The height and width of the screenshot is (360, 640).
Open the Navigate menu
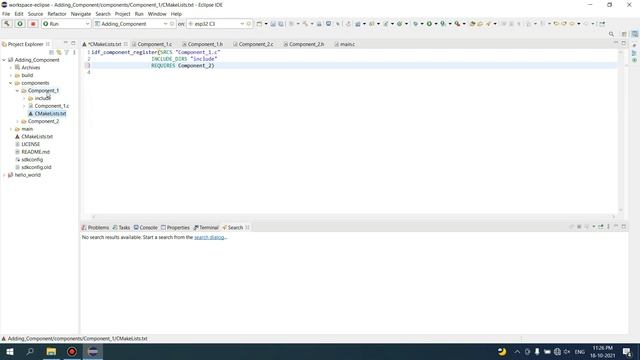point(81,14)
